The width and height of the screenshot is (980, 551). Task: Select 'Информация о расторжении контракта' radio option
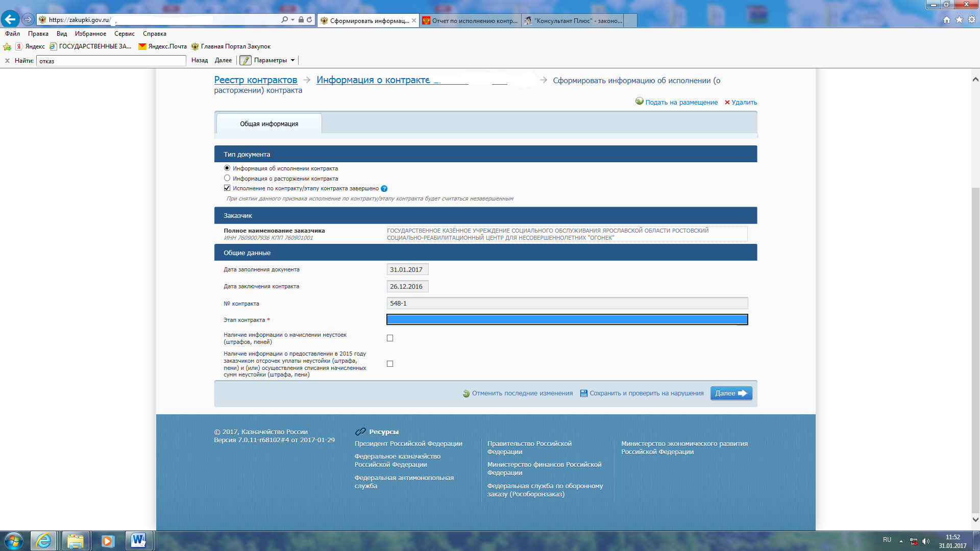click(x=227, y=178)
